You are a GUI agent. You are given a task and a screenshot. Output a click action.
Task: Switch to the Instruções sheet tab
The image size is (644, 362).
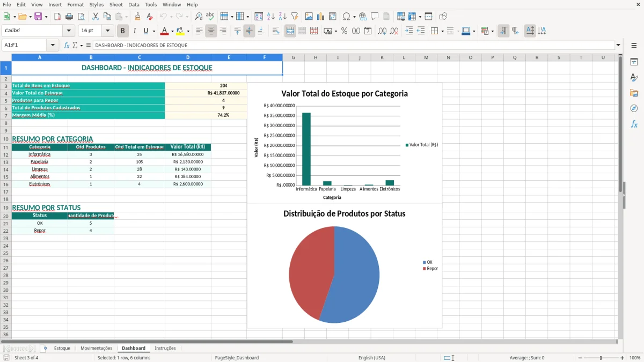(x=165, y=348)
